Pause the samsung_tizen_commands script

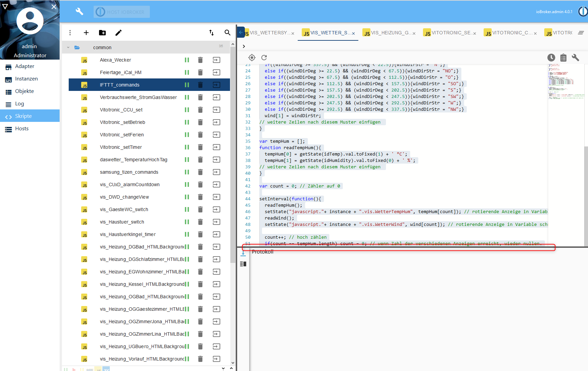(x=187, y=172)
